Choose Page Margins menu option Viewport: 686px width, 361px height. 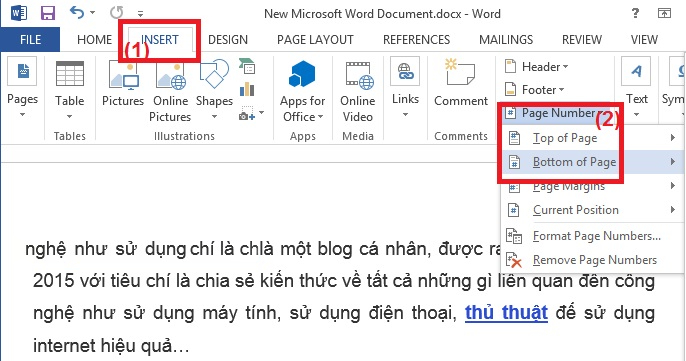pyautogui.click(x=593, y=186)
